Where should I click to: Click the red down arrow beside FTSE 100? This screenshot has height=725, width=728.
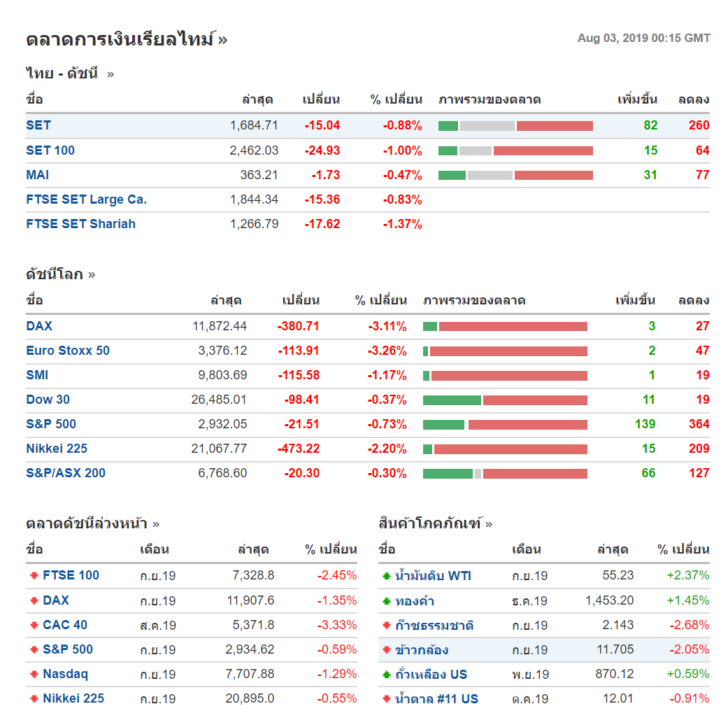pyautogui.click(x=34, y=575)
